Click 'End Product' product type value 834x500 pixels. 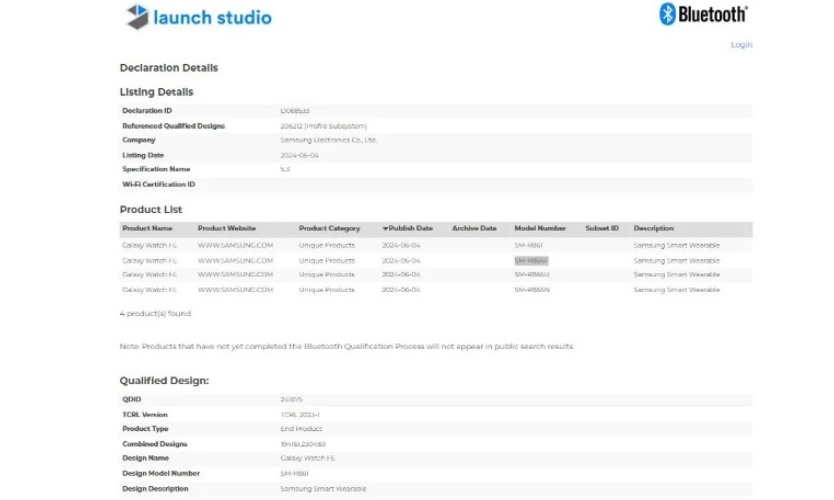click(x=301, y=429)
